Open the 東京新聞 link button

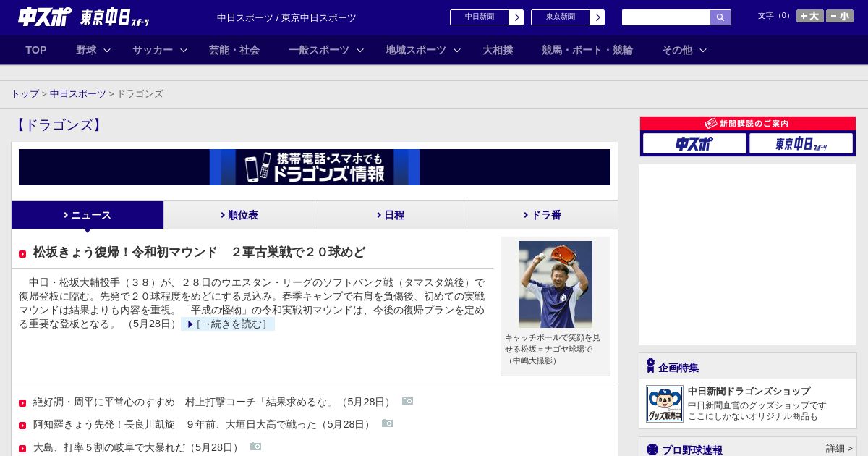[x=560, y=17]
